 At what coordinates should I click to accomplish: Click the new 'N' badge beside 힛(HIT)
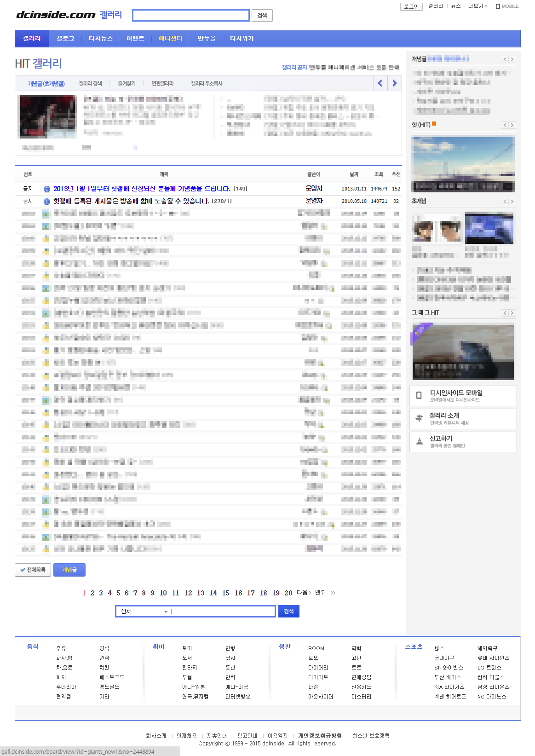click(x=434, y=124)
